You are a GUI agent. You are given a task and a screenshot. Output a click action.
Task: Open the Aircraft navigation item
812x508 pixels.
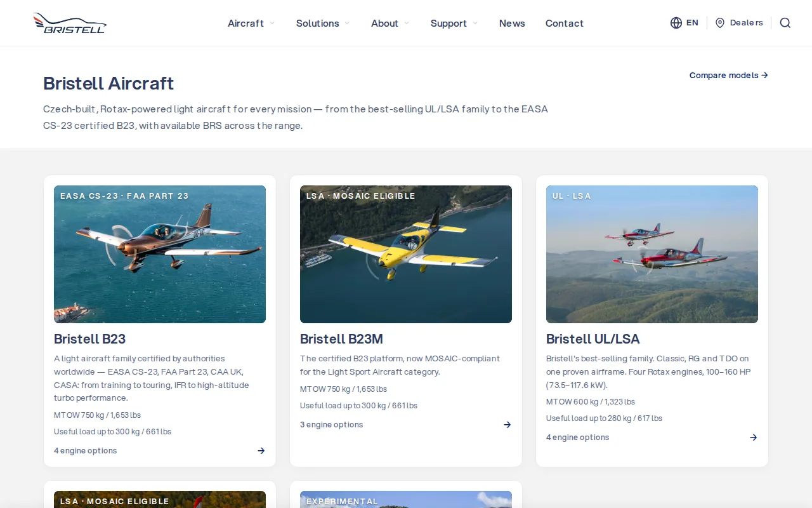coord(246,23)
